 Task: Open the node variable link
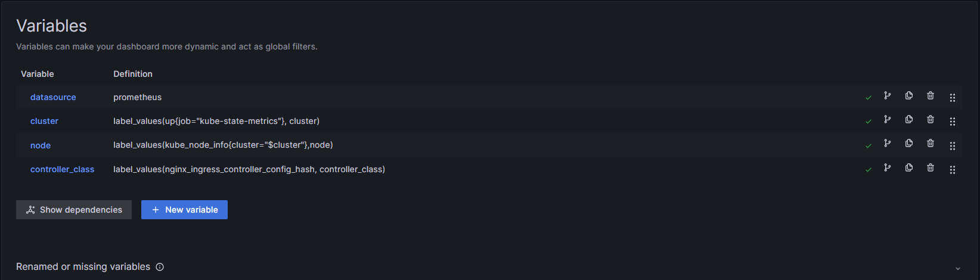[x=41, y=145]
